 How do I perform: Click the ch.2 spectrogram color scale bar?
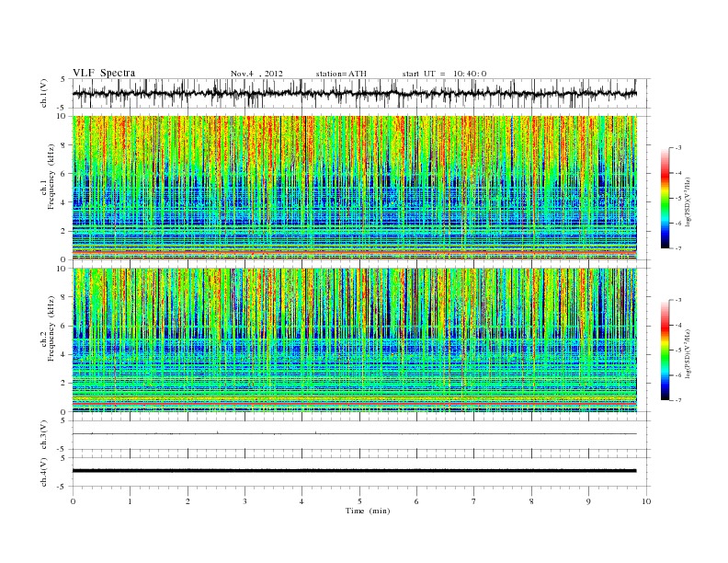point(665,350)
